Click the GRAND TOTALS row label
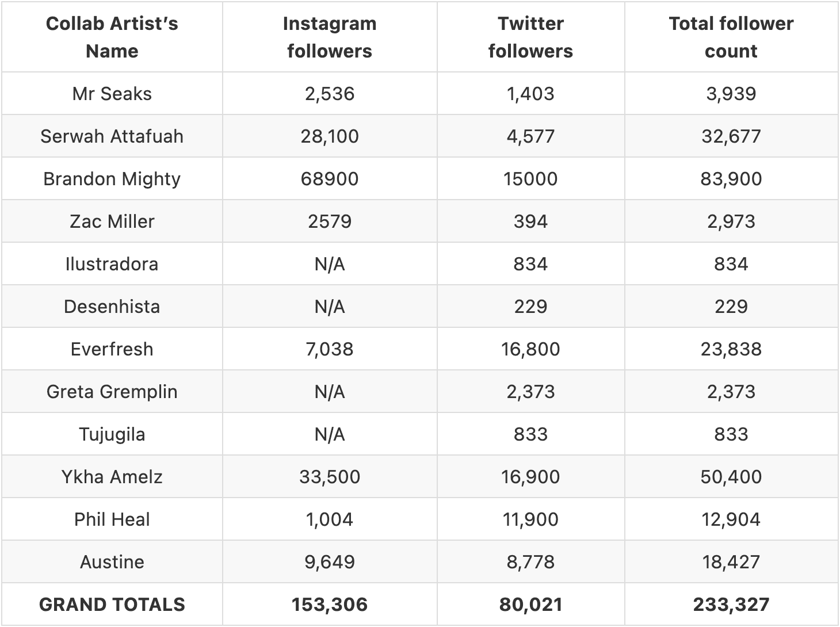Image resolution: width=840 pixels, height=627 pixels. click(112, 605)
